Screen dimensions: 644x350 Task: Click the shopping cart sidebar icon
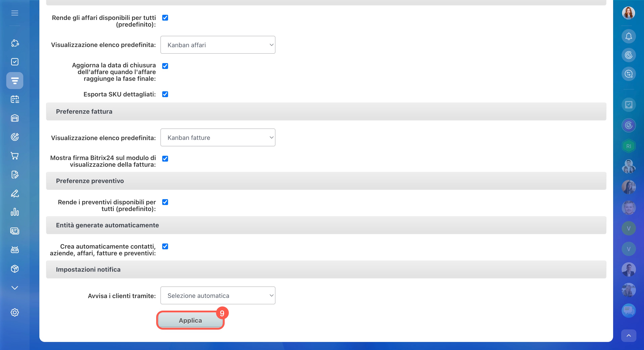pyautogui.click(x=15, y=156)
